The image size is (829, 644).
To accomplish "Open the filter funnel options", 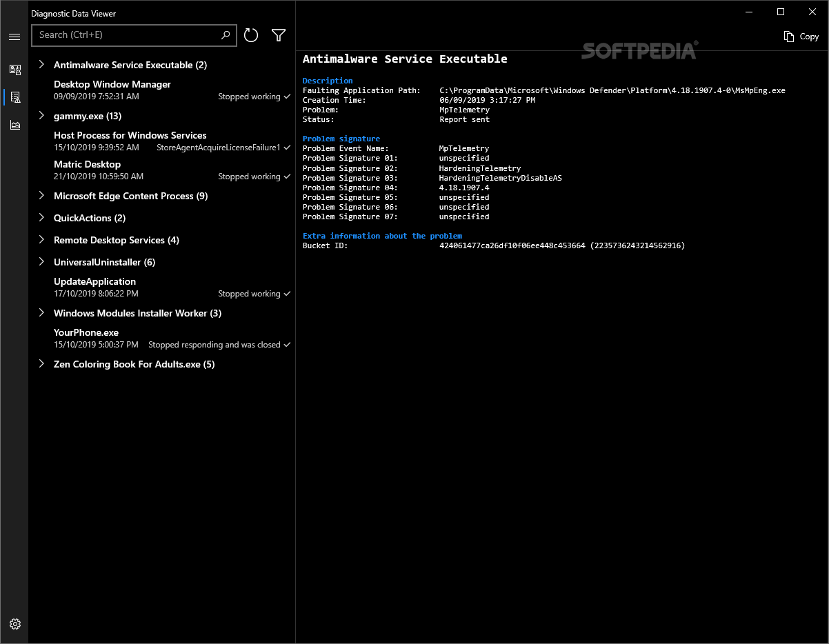I will coord(279,35).
